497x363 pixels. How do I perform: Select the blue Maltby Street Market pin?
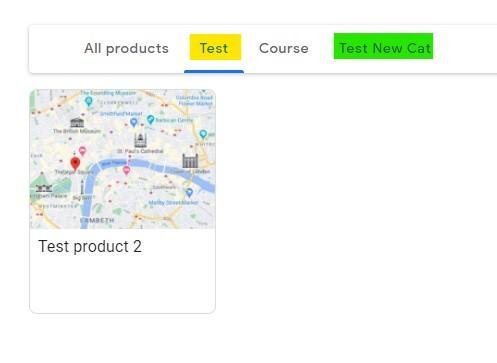(x=189, y=192)
